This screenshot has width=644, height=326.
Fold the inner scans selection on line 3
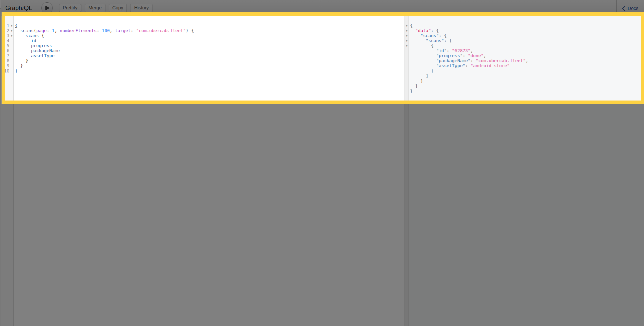tap(12, 36)
